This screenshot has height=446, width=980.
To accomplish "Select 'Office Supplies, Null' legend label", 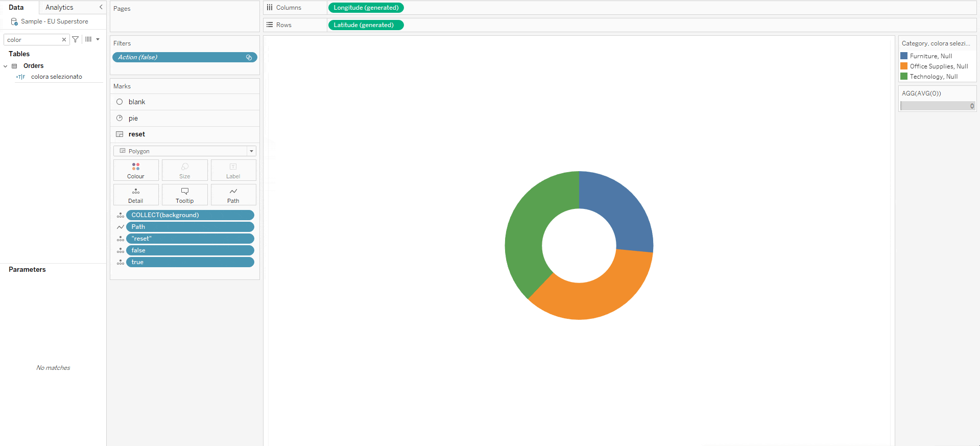I will [x=939, y=66].
